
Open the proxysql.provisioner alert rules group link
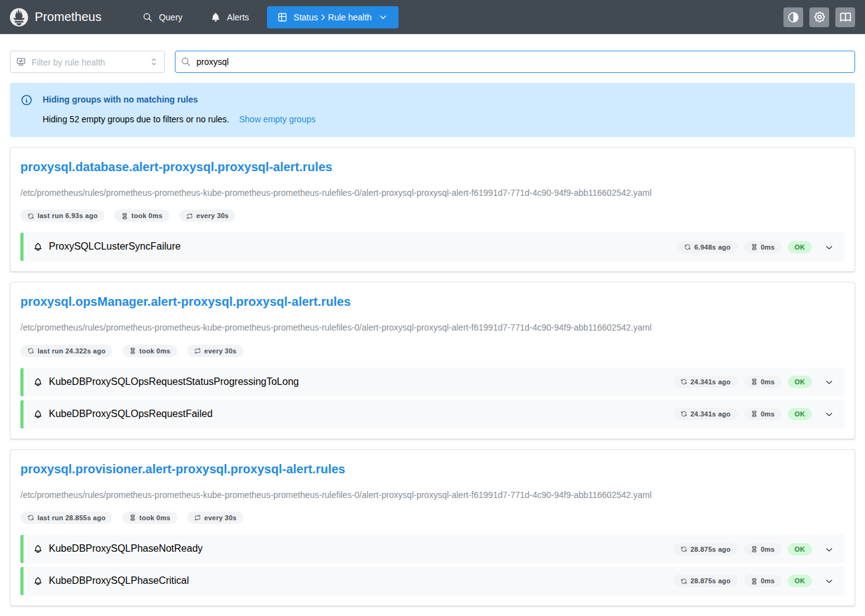(x=183, y=469)
